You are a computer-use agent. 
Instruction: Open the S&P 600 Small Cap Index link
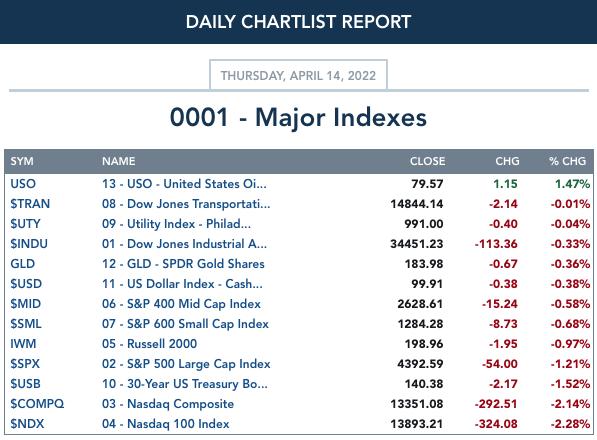tap(185, 324)
